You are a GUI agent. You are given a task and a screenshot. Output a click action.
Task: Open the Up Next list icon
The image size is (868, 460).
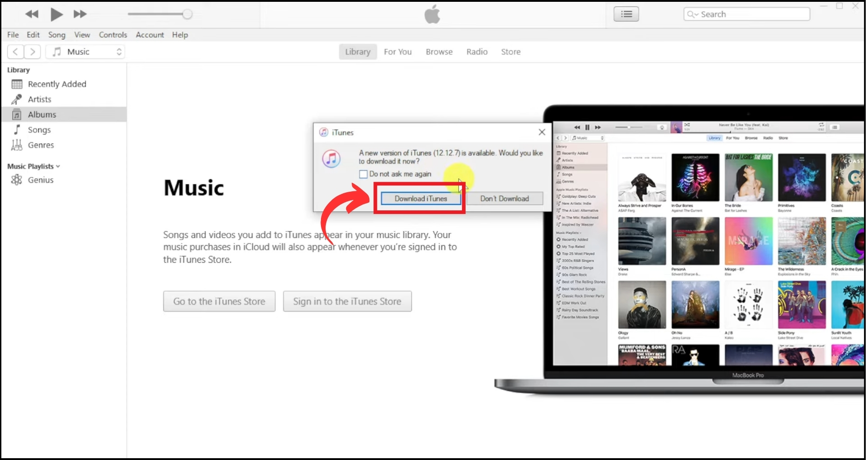(x=626, y=14)
